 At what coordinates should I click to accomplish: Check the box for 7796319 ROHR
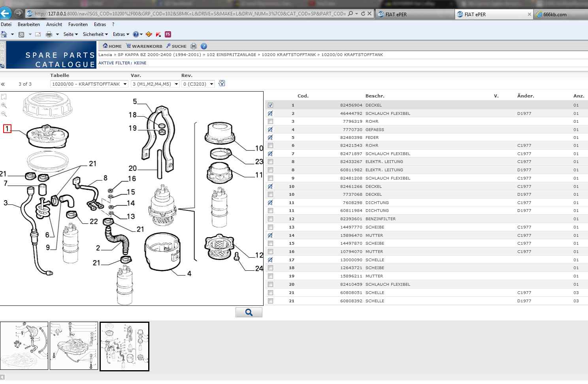click(270, 122)
